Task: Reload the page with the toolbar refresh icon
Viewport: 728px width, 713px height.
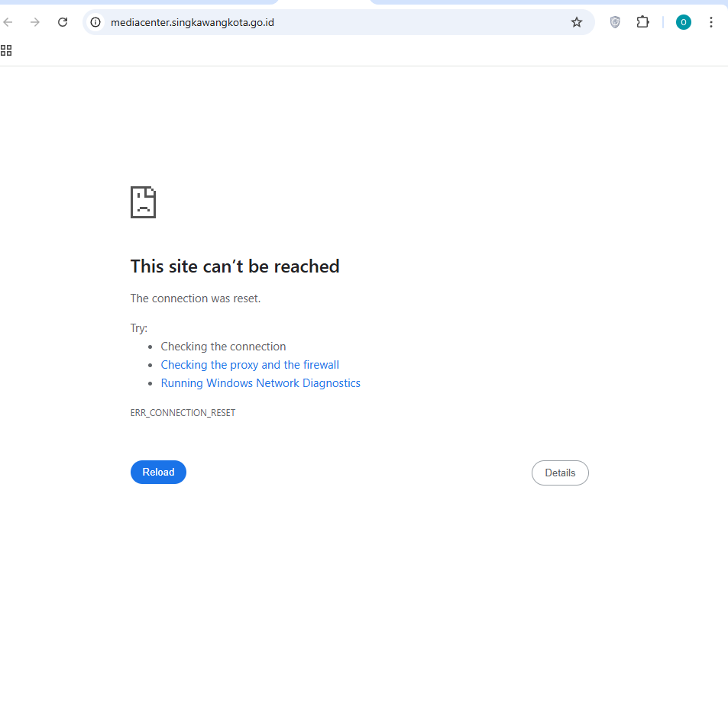Action: [x=63, y=22]
